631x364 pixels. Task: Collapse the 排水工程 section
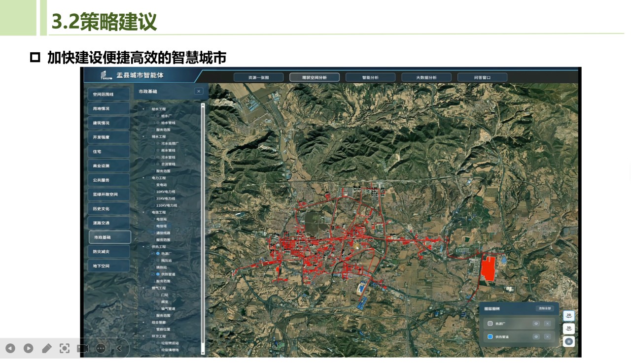tap(143, 136)
